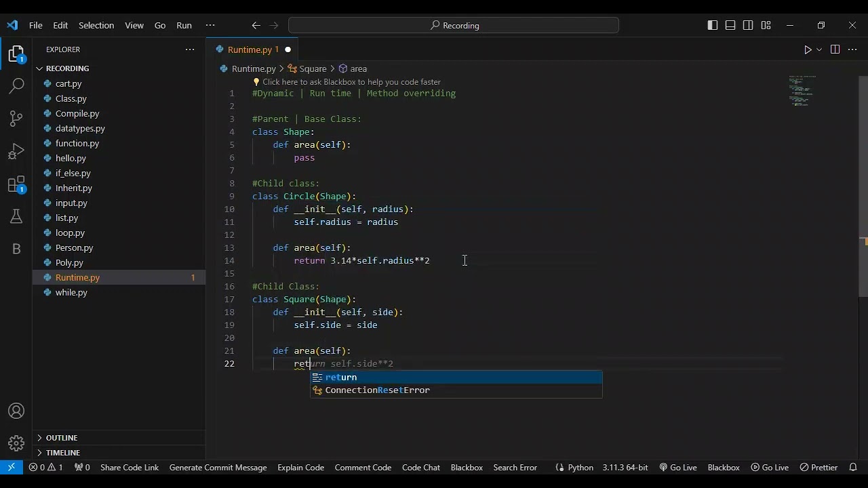
Task: Open the Selection menu
Action: [96, 25]
